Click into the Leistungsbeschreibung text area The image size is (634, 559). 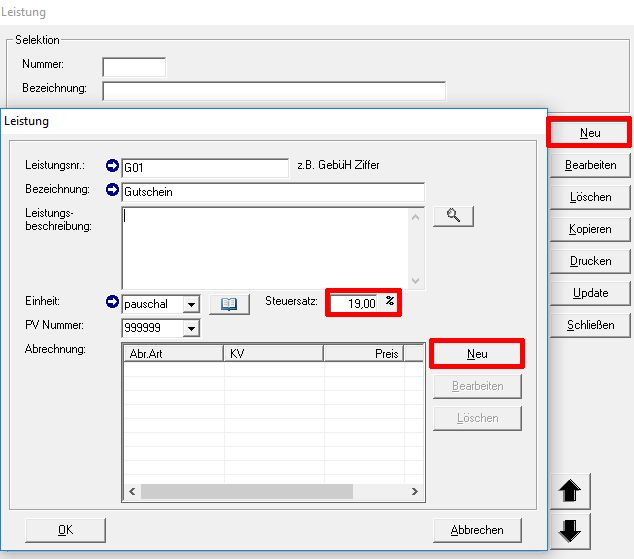pos(265,247)
